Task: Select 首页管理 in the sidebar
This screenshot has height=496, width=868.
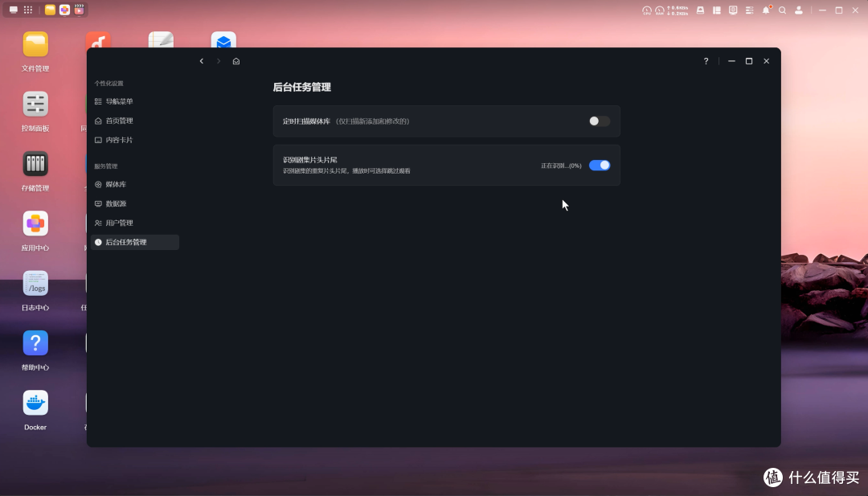Action: tap(135, 121)
